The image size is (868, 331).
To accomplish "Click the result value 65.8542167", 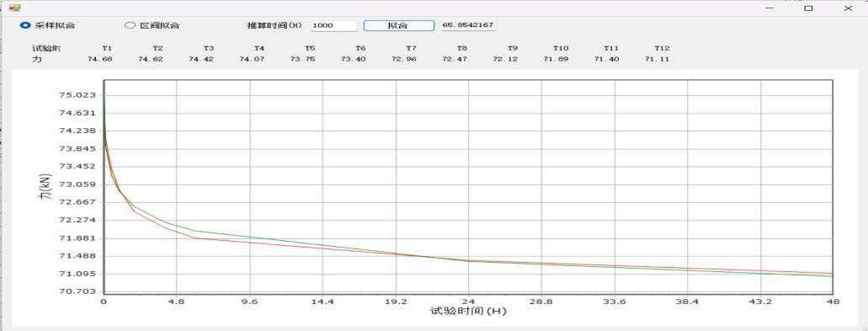I will [x=468, y=25].
